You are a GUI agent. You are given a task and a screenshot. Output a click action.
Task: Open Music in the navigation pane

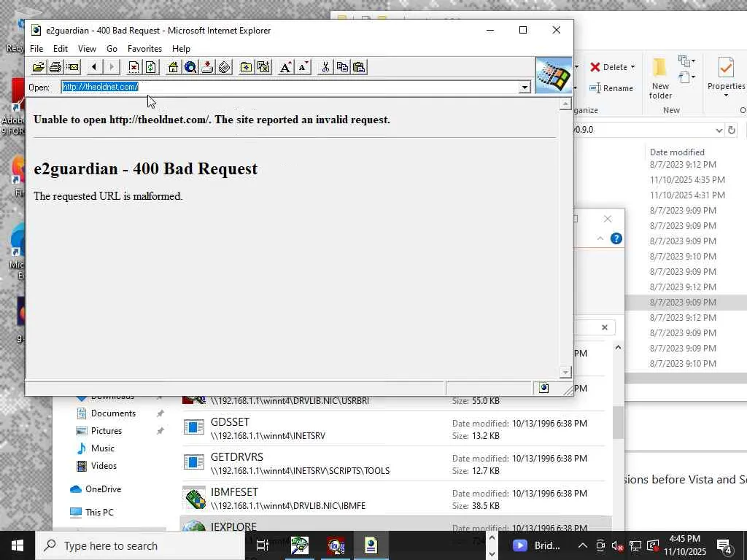point(102,448)
